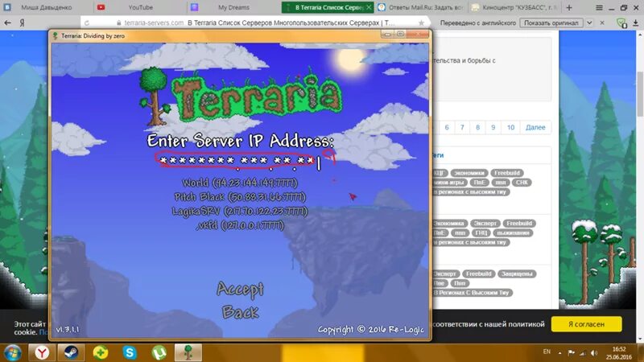Image resolution: width=644 pixels, height=362 pixels.
Task: Switch to the YouTube tab
Action: (140, 7)
